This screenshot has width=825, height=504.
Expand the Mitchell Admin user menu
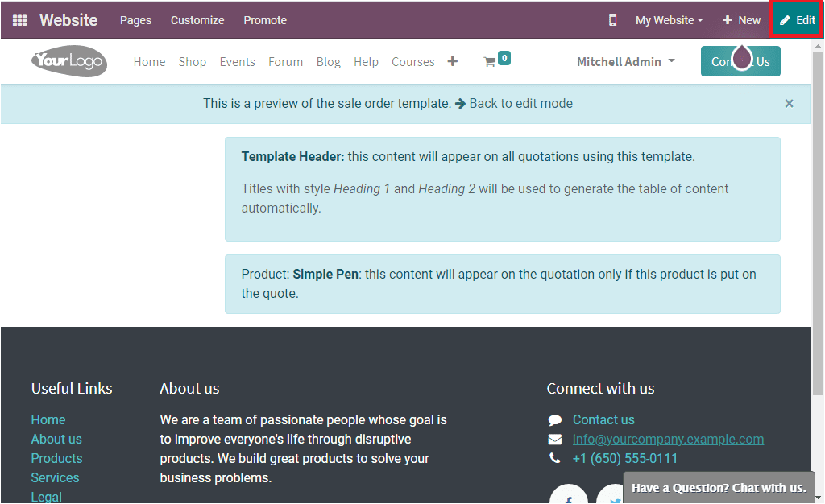626,61
